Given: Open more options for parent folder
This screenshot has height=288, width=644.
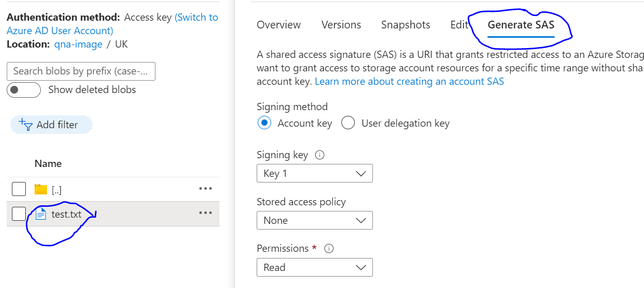Looking at the screenshot, I should tap(205, 189).
